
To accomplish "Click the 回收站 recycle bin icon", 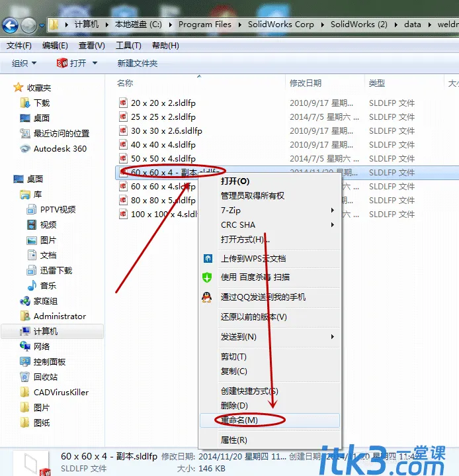I will coord(25,377).
